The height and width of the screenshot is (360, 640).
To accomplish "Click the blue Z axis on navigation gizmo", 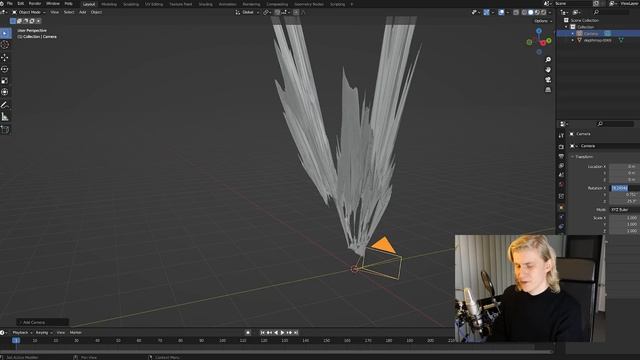I will [539, 31].
